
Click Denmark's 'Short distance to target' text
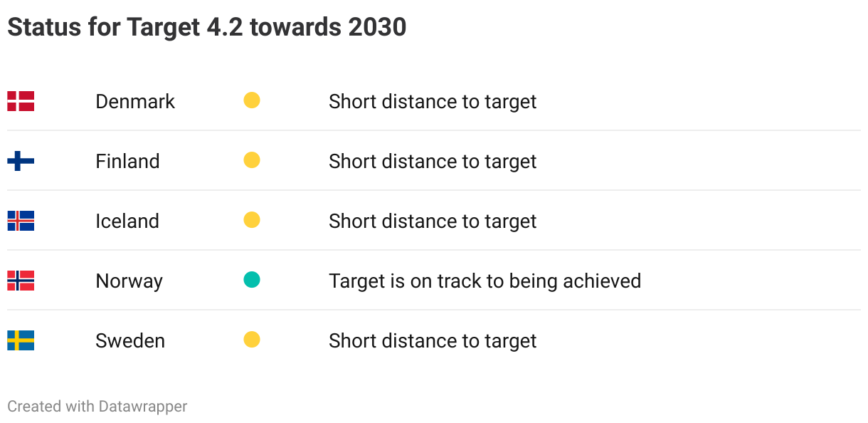pos(433,101)
